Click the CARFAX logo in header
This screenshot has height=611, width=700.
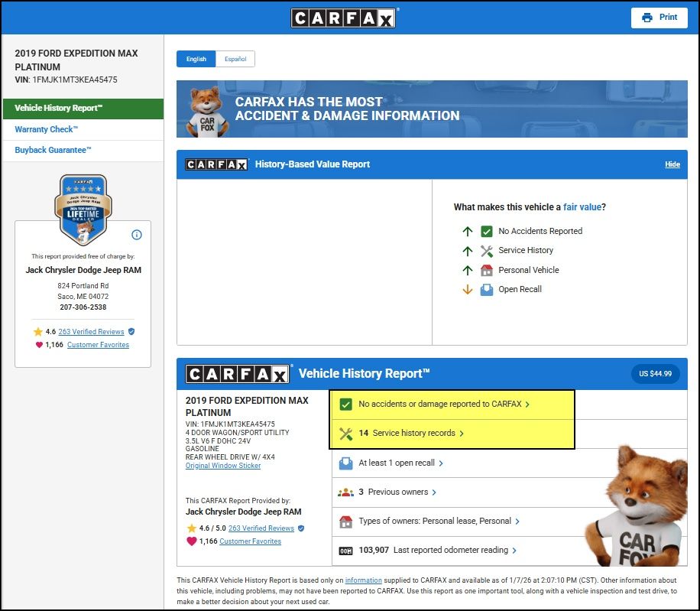point(344,18)
